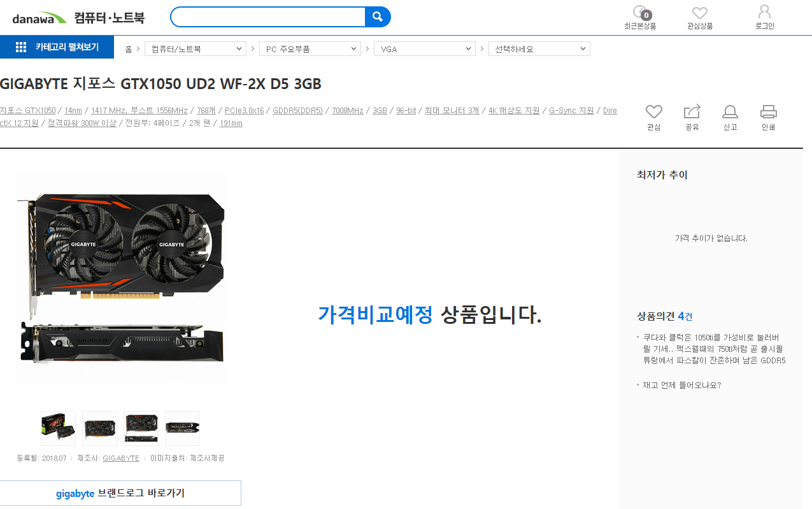The image size is (812, 509).
Task: Click the 공유 share icon
Action: (692, 111)
